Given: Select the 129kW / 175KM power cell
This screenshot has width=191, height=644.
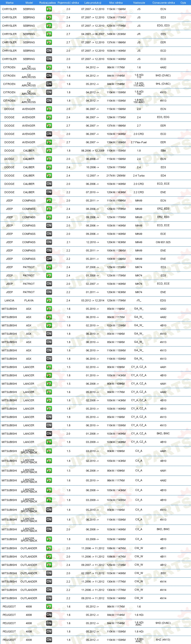Looking at the screenshot, I should click(x=116, y=117).
